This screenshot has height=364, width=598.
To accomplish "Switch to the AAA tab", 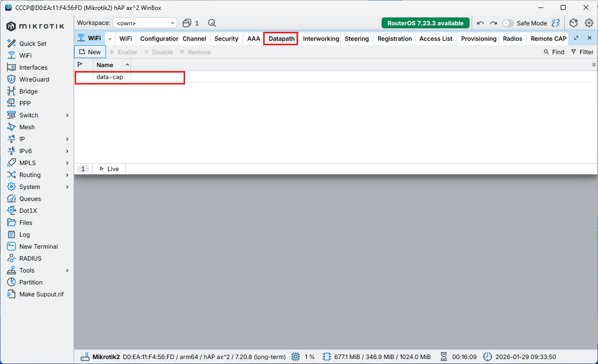I will click(254, 38).
